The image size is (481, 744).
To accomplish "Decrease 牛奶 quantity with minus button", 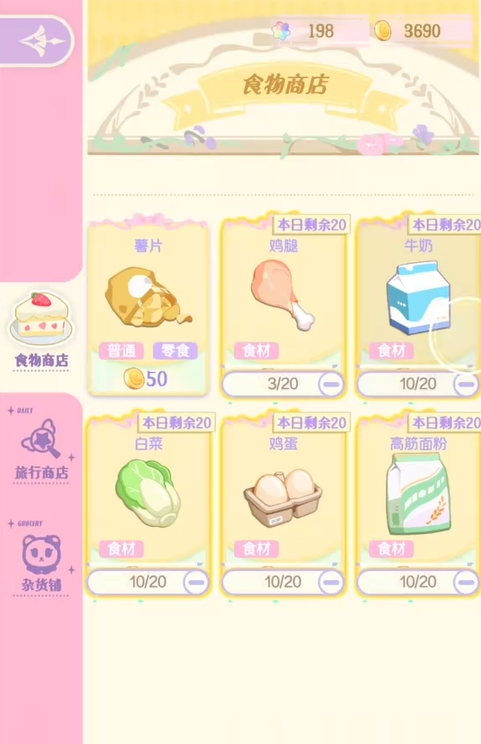I will click(x=466, y=384).
